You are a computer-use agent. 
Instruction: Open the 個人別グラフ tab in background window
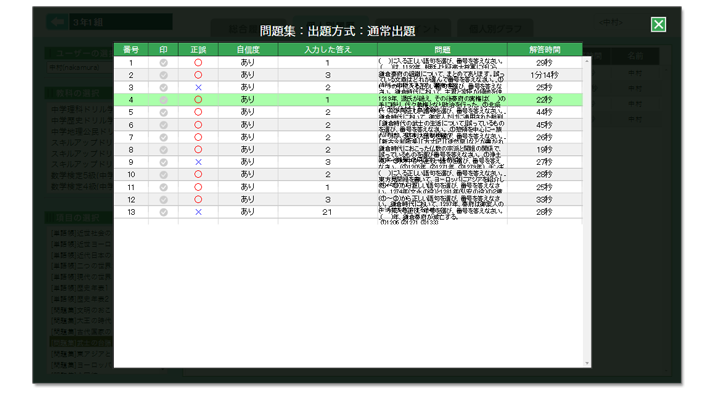coord(495,28)
